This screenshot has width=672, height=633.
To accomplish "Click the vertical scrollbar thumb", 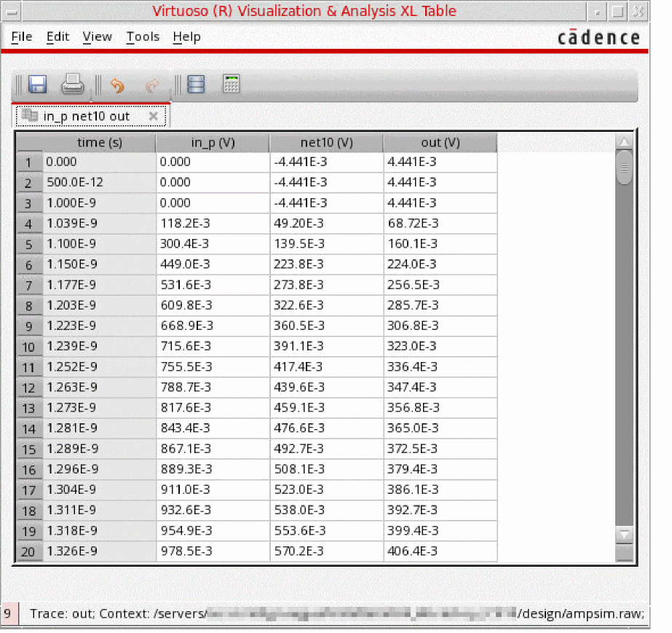I will tap(624, 168).
